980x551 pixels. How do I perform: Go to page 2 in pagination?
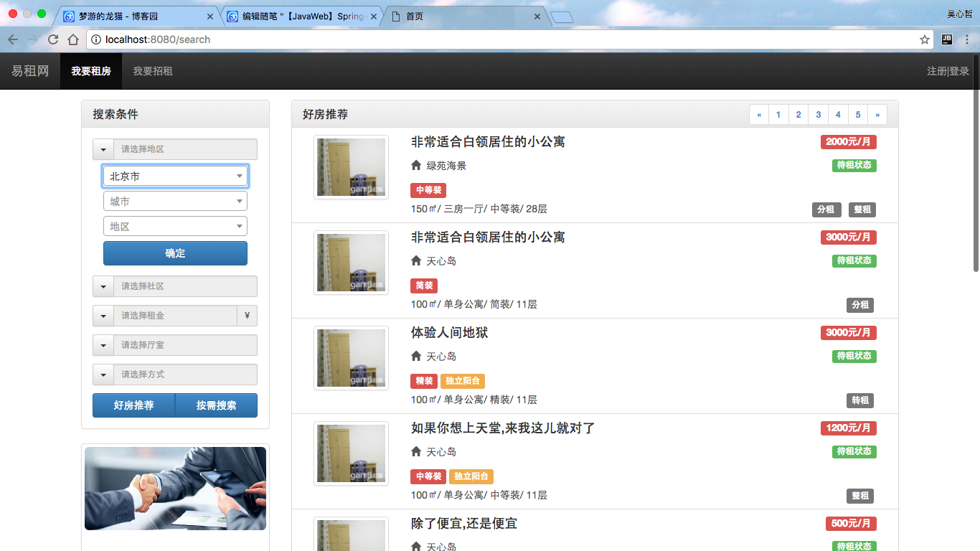798,115
